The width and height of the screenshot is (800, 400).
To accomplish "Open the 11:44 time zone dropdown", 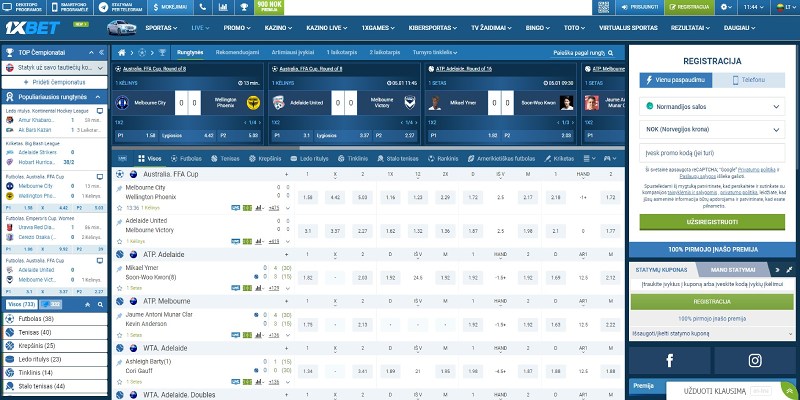I will 754,7.
